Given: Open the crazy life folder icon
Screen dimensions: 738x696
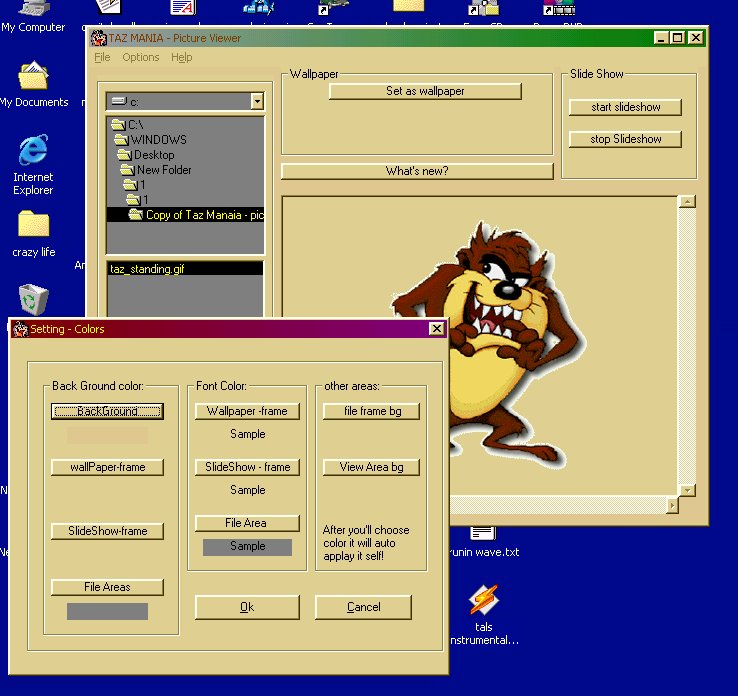Looking at the screenshot, I should tap(33, 226).
